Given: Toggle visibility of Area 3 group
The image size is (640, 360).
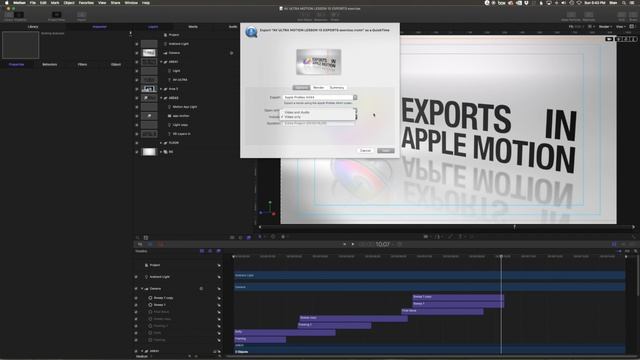Looking at the screenshot, I should coord(137,89).
